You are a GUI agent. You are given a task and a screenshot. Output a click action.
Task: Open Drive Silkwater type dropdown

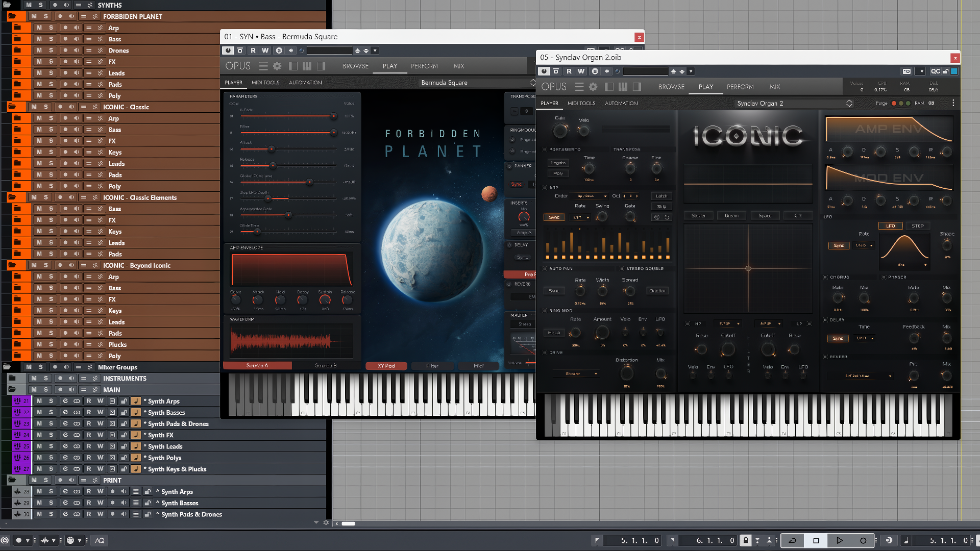[576, 373]
